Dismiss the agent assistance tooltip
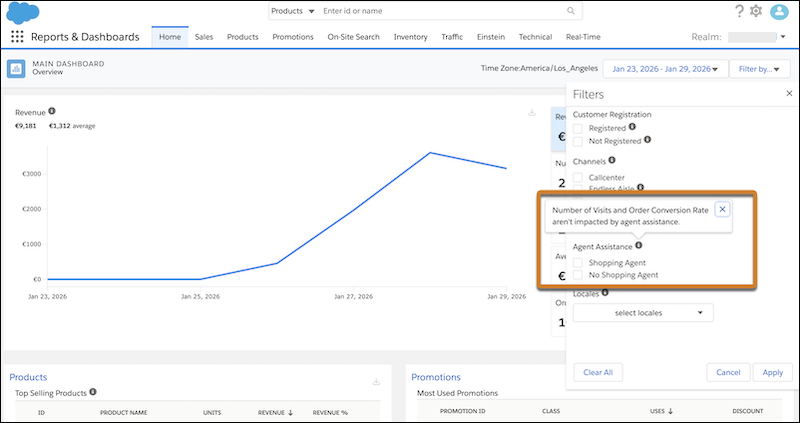 (x=722, y=209)
